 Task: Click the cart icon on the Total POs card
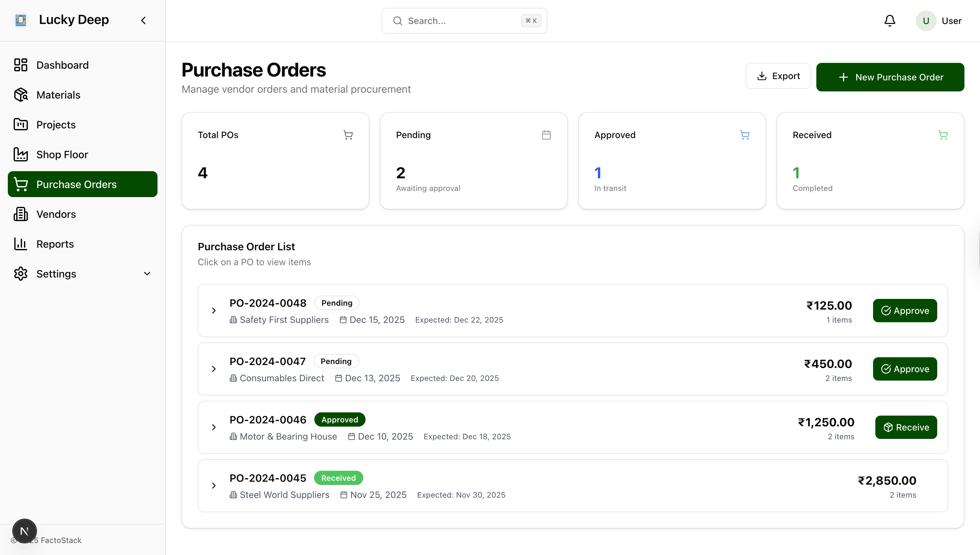[x=348, y=135]
